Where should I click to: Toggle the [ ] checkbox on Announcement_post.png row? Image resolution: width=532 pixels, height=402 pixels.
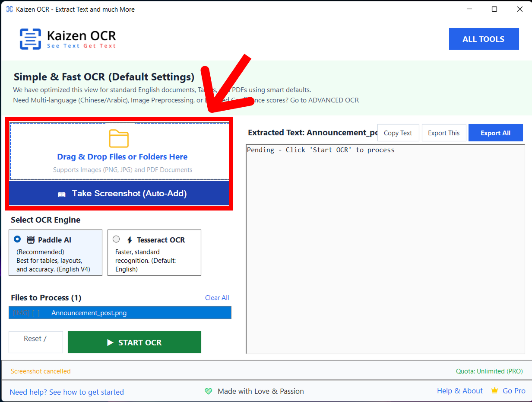click(36, 313)
